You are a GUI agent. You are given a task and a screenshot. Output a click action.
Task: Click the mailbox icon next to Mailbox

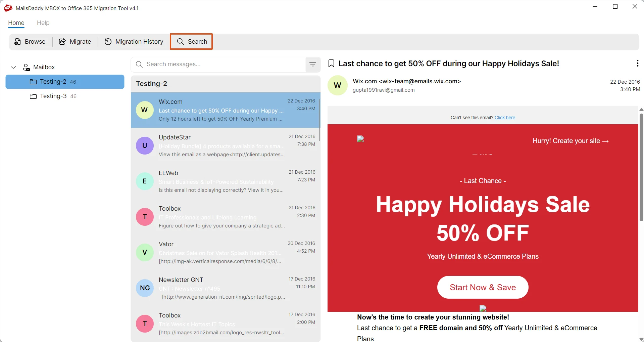pos(26,67)
